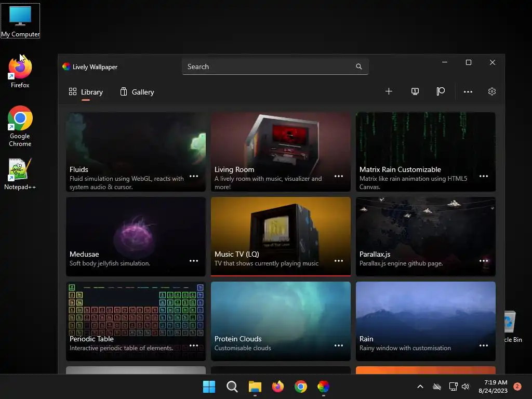
Task: Open File Explorer from taskbar
Action: (x=255, y=387)
